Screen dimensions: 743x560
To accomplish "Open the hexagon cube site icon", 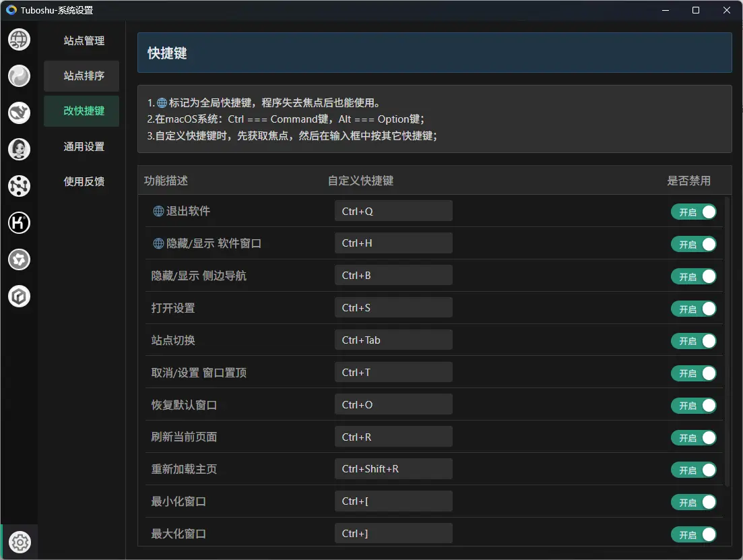I will (x=19, y=296).
